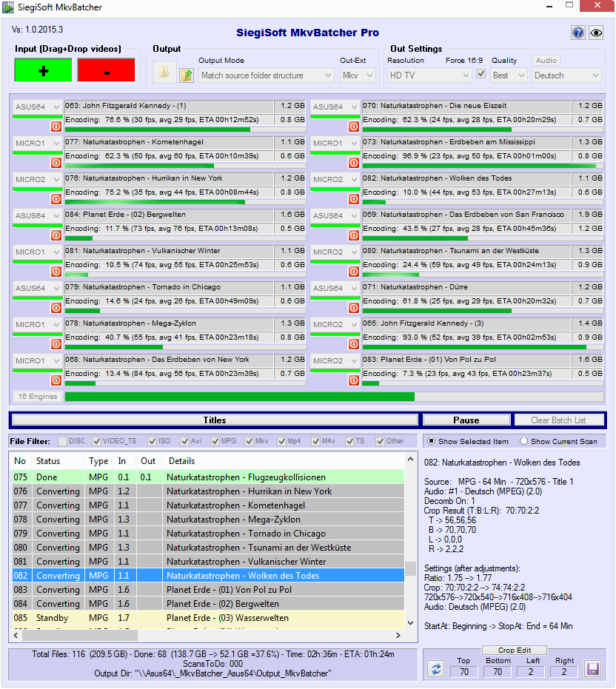Stop encoding of 077 Kometenhagel
This screenshot has height=689, width=616.
[56, 163]
